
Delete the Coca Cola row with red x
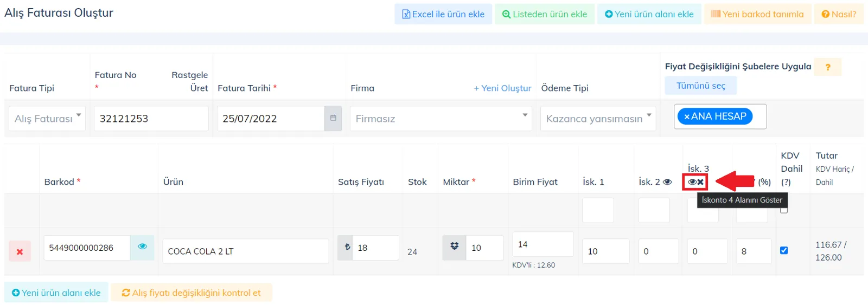point(20,251)
